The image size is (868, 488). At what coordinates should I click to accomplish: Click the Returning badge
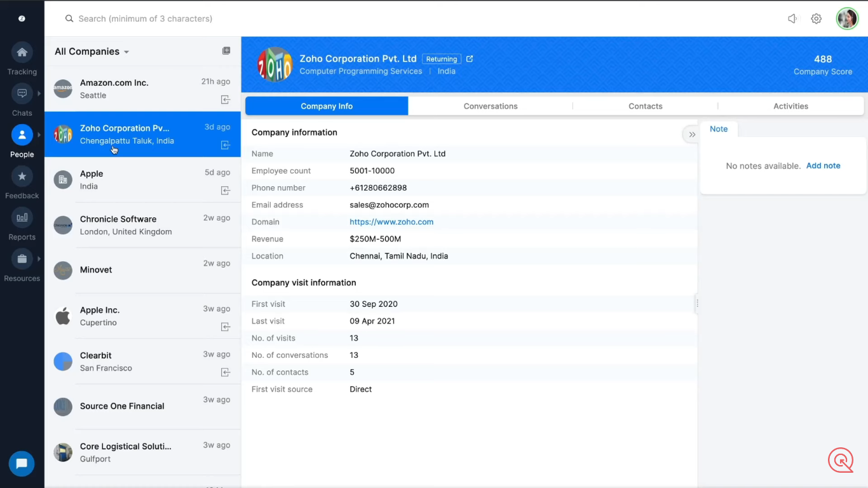coord(442,59)
